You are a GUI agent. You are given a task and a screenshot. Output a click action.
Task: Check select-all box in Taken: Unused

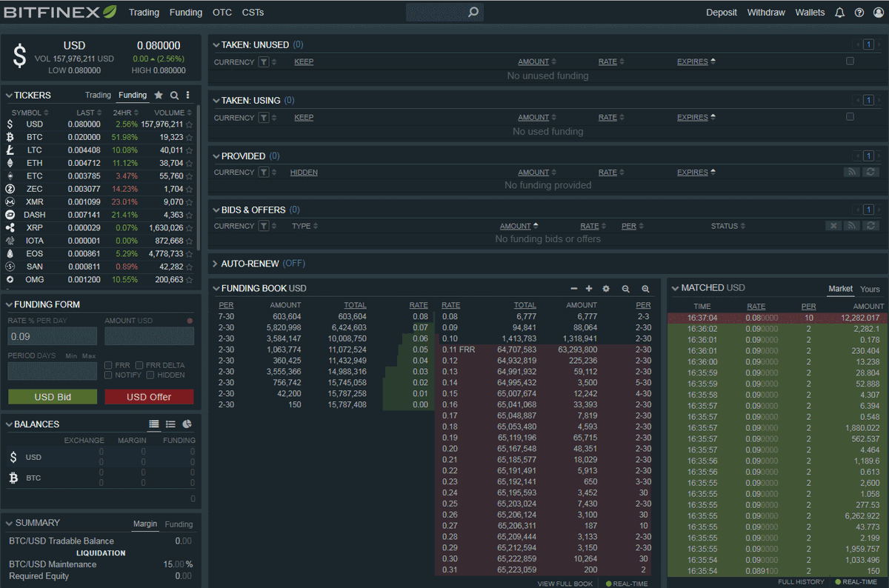[850, 61]
